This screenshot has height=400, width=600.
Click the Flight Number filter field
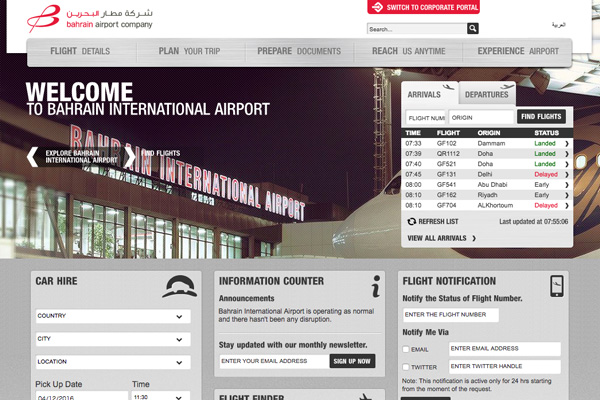coord(426,118)
